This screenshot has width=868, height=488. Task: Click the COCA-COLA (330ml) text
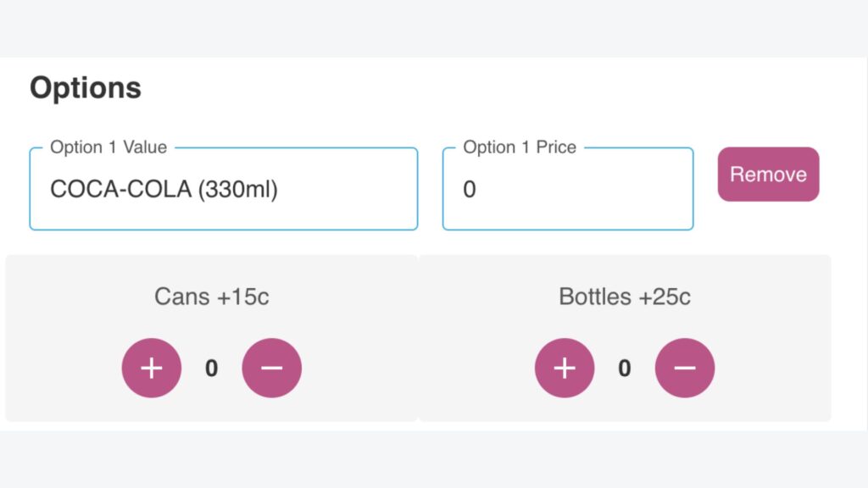pos(164,190)
